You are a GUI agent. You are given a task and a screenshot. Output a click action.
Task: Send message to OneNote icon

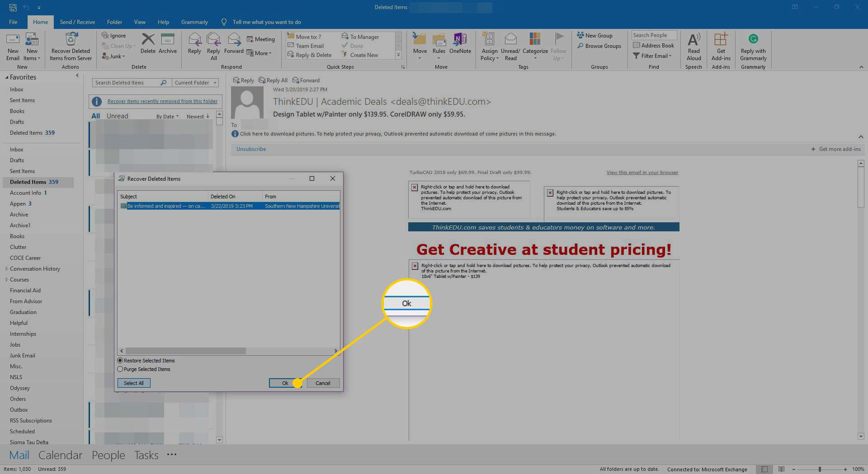(460, 39)
